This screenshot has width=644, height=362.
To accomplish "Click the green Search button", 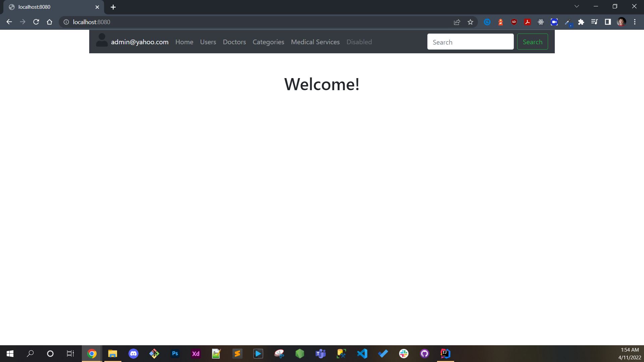I will 533,42.
